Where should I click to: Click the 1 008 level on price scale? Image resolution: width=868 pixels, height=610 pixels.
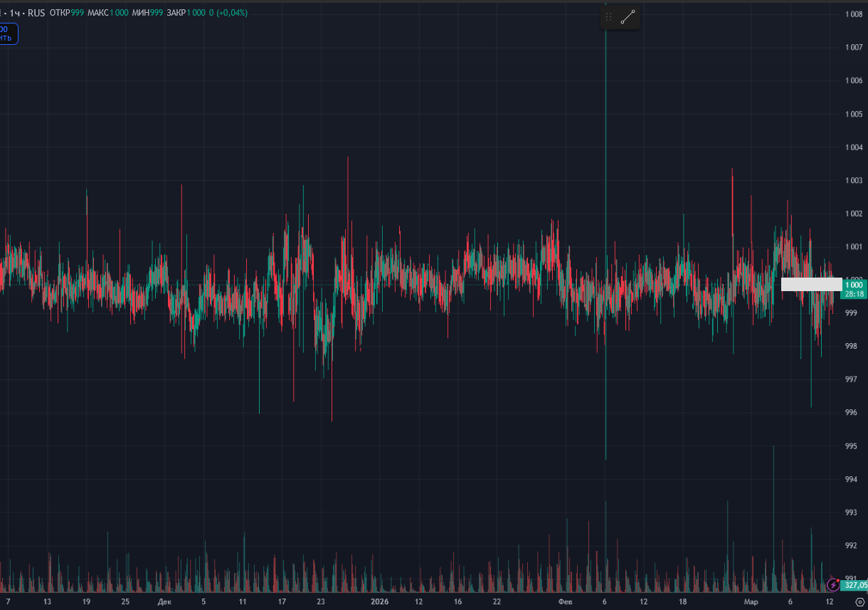pos(854,14)
